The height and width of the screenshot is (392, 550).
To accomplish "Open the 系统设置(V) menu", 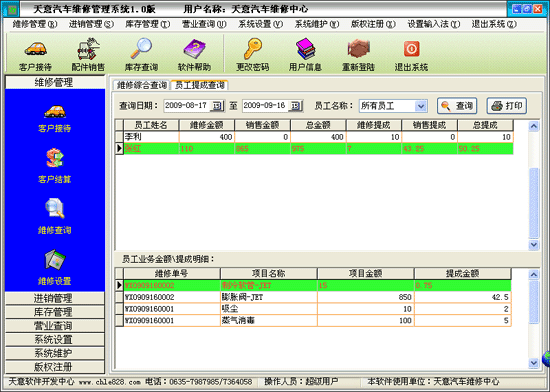I will pos(261,24).
